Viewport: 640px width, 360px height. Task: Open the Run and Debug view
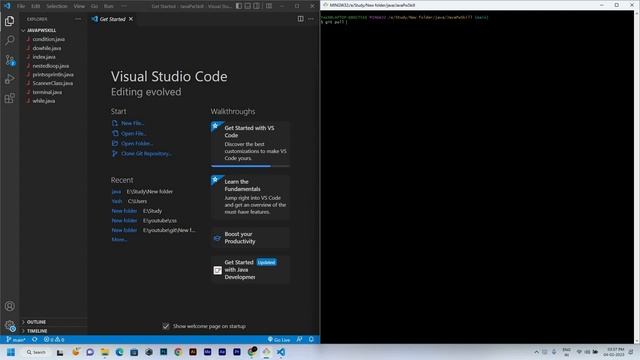[x=10, y=79]
